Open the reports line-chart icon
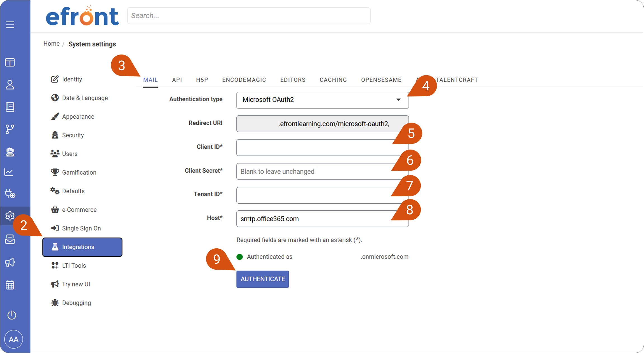Screen dimensions: 644x353 pyautogui.click(x=9, y=172)
